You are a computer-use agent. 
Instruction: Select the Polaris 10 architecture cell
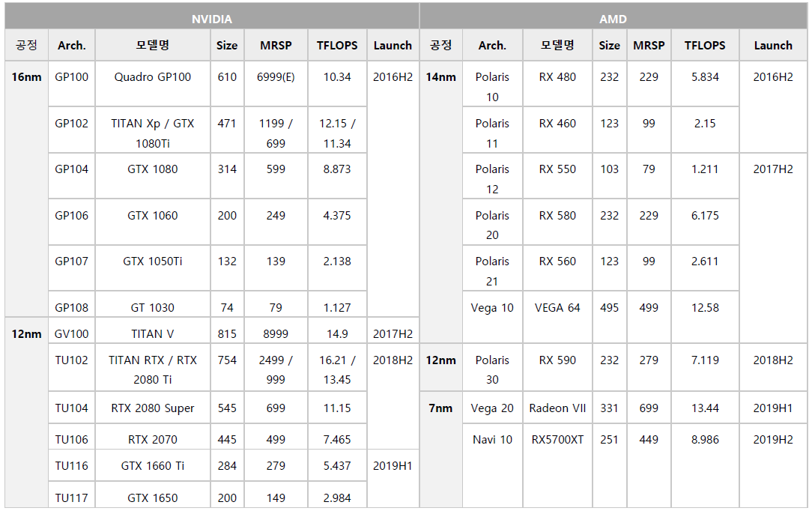click(492, 83)
